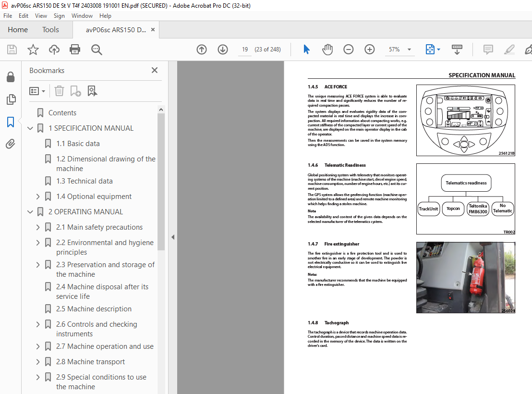The image size is (532, 394).
Task: Click the upload to cloud icon
Action: pyautogui.click(x=54, y=49)
